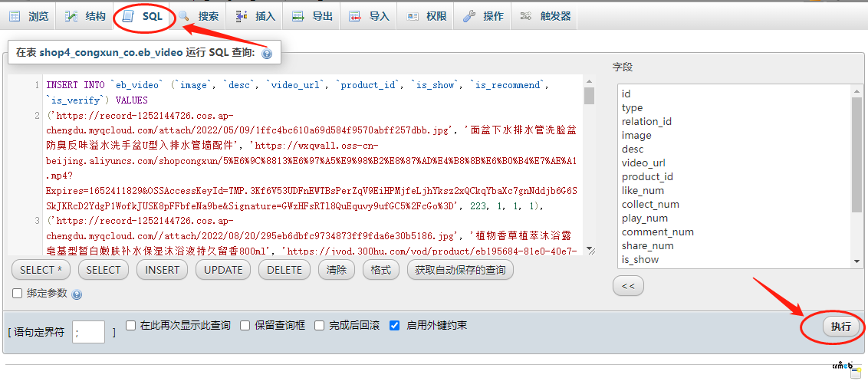Screen dimensions: 868x391
Task: Click the editor resize handle corner
Action: click(590, 251)
